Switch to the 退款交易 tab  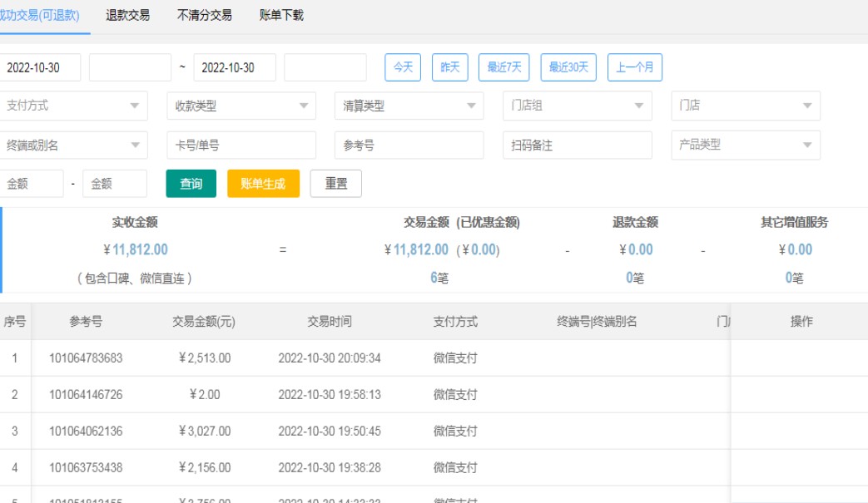click(x=127, y=15)
